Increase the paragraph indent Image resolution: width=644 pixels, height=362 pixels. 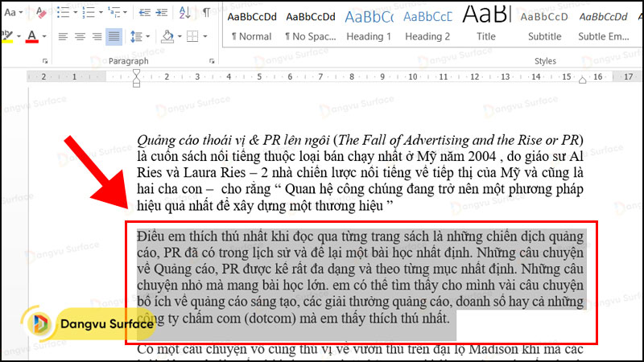coord(162,12)
